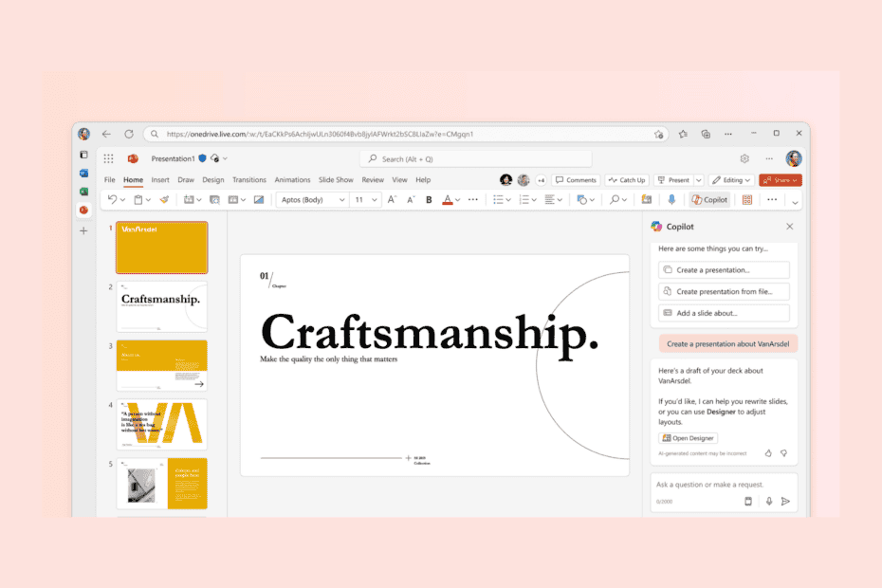Give a thumbs down on Copilot's response
This screenshot has width=882, height=588.
coord(783,453)
